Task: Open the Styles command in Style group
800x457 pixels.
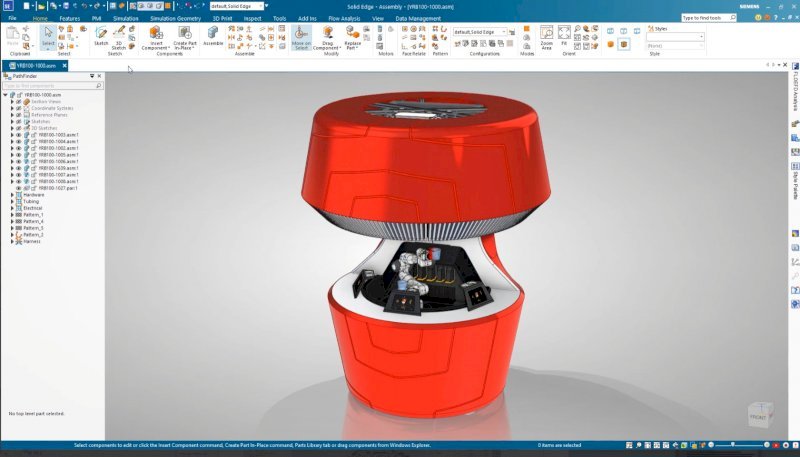Action: coord(657,29)
